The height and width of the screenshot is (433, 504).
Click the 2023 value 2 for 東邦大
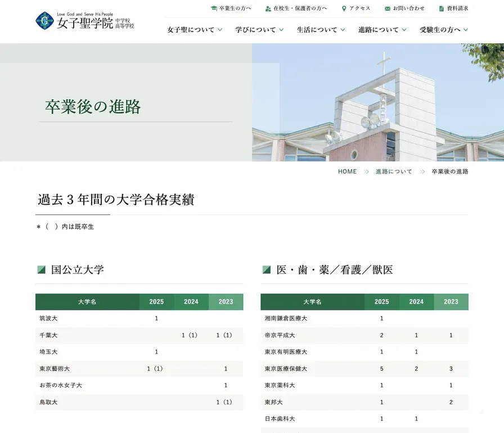451,402
